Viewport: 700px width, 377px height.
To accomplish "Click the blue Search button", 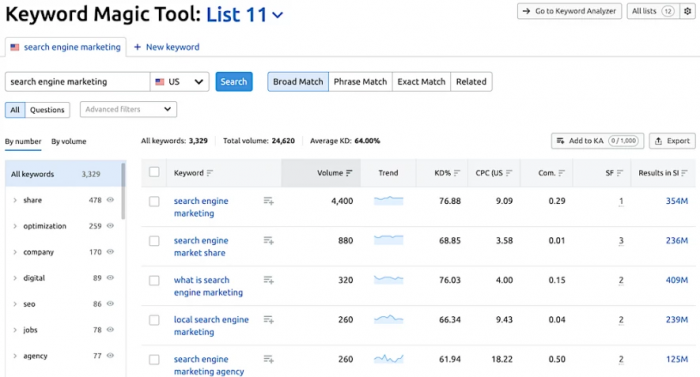I will (234, 82).
